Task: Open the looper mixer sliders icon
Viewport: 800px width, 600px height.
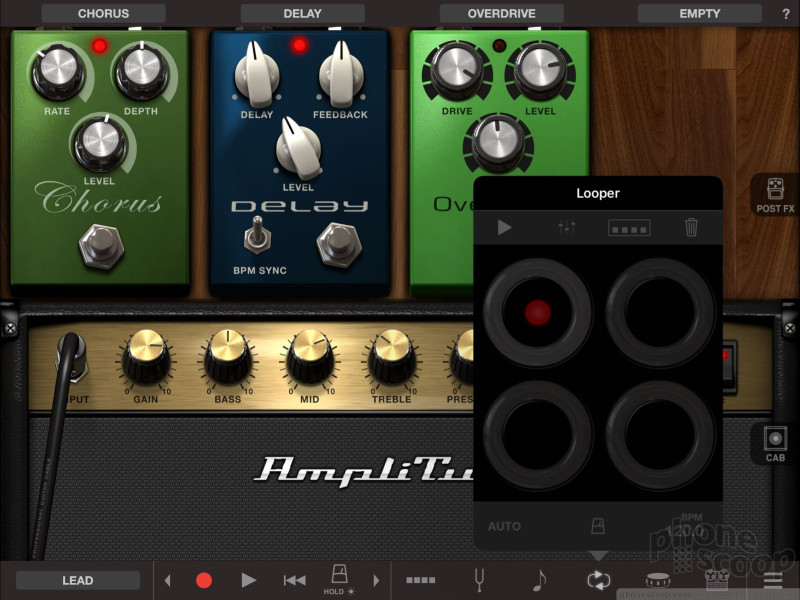Action: pos(567,227)
